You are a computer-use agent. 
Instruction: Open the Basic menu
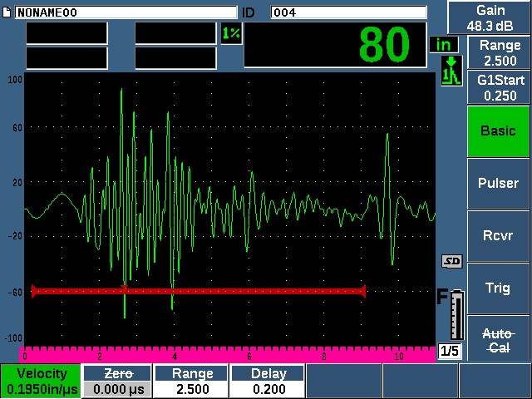(x=498, y=131)
